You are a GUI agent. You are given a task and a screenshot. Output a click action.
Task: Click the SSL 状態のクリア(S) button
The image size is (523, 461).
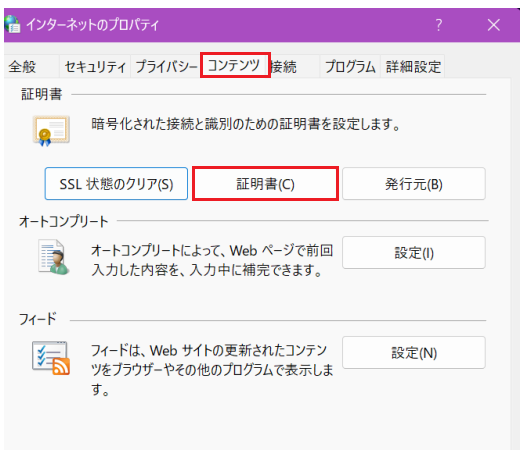tap(116, 184)
